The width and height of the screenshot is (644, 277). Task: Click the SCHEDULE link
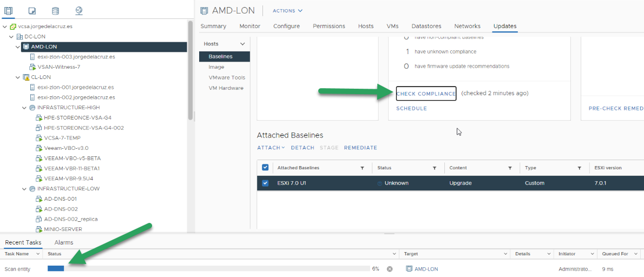tap(411, 109)
